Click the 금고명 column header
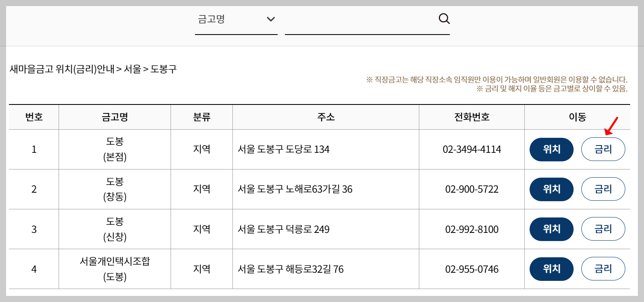 [x=114, y=117]
